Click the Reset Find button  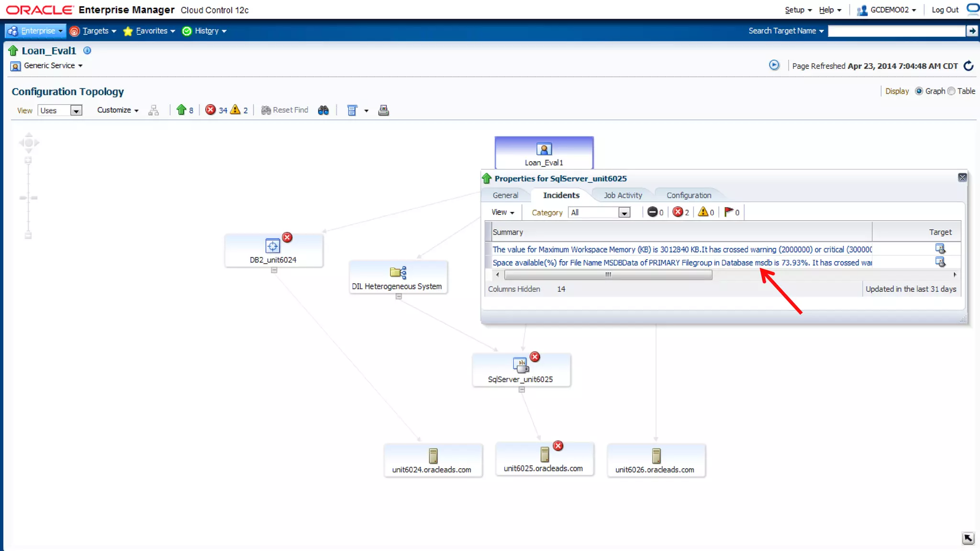tap(285, 110)
